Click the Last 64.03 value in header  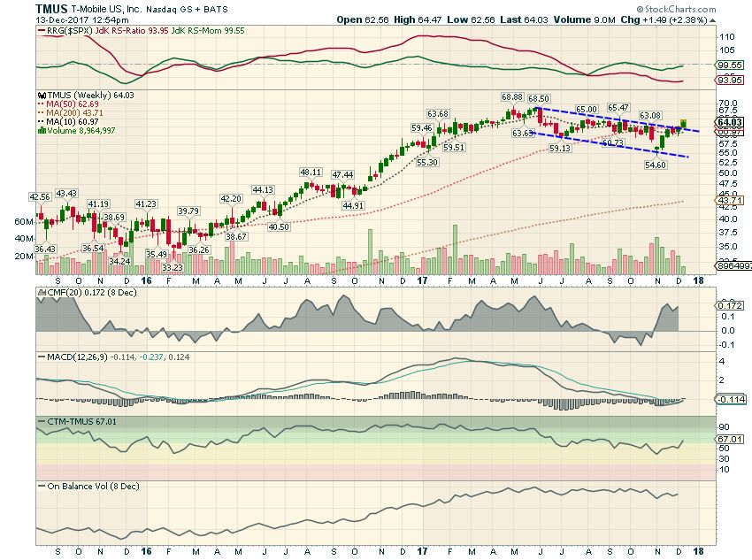point(524,19)
